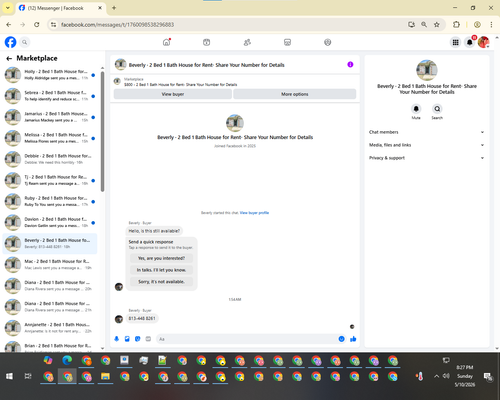The width and height of the screenshot is (500, 400).
Task: Open the Windows Start menu
Action: 9,376
